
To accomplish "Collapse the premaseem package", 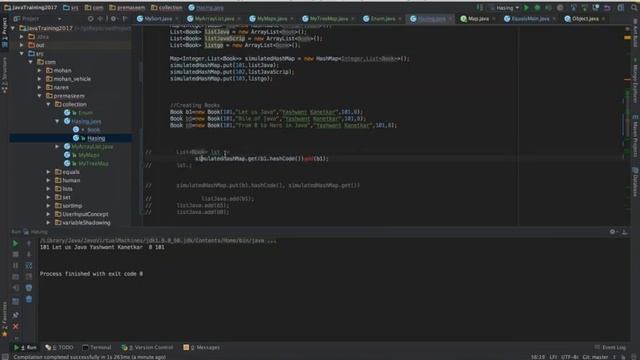I will coord(40,96).
